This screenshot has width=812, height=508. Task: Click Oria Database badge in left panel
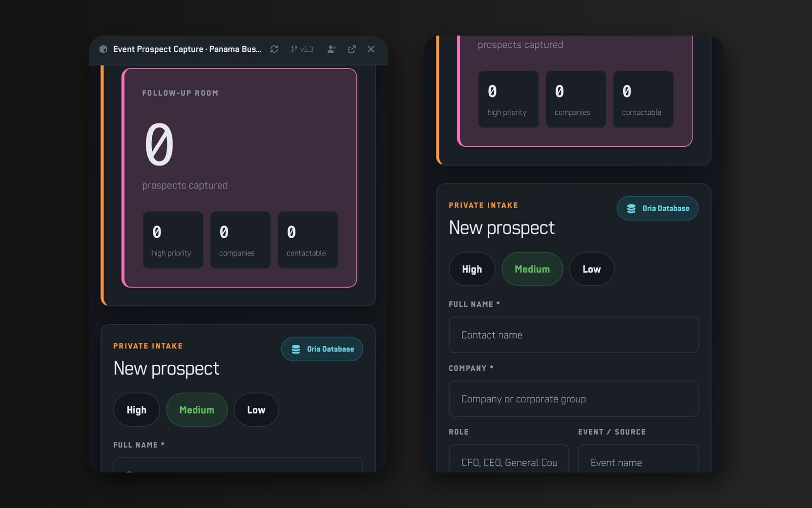(x=322, y=349)
